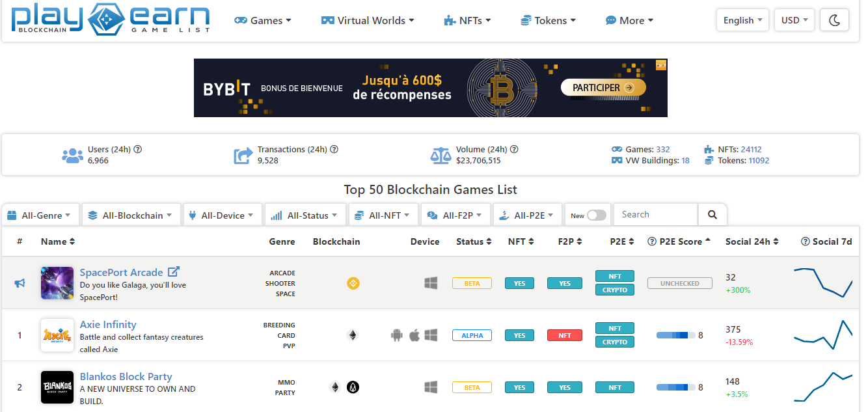Screen dimensions: 868x412
Task: Open the All-P2E filter dropdown
Action: (528, 215)
